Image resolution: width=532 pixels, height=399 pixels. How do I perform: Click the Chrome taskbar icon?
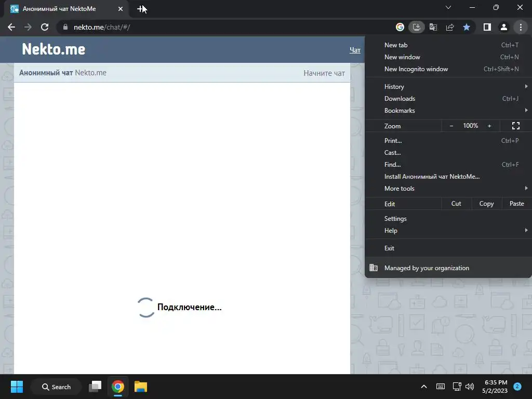[x=118, y=387]
